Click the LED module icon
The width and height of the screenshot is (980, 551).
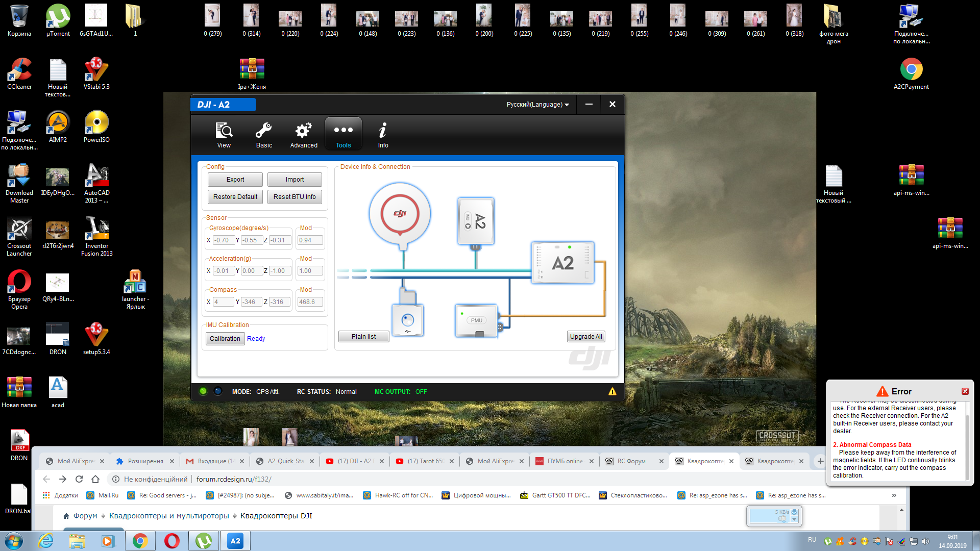(x=407, y=320)
